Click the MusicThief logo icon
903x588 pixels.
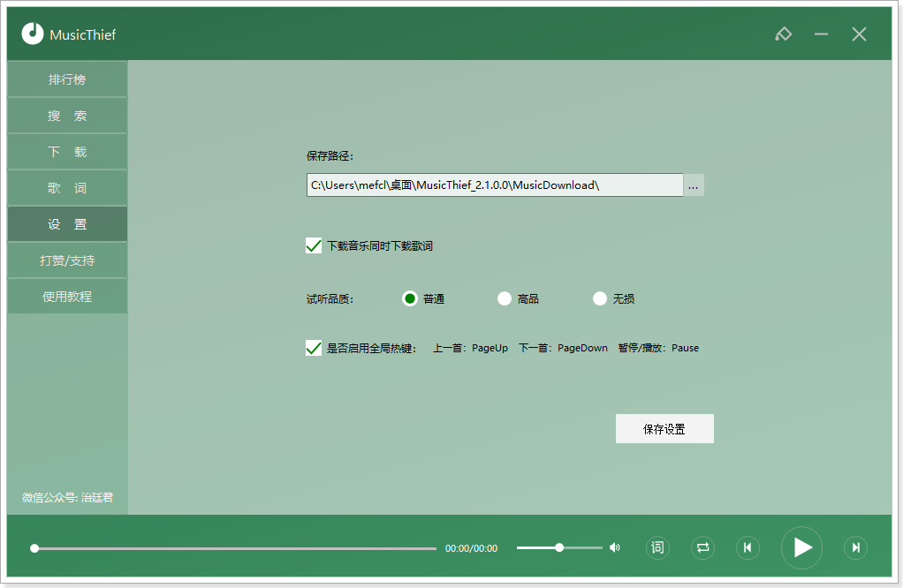[x=33, y=34]
